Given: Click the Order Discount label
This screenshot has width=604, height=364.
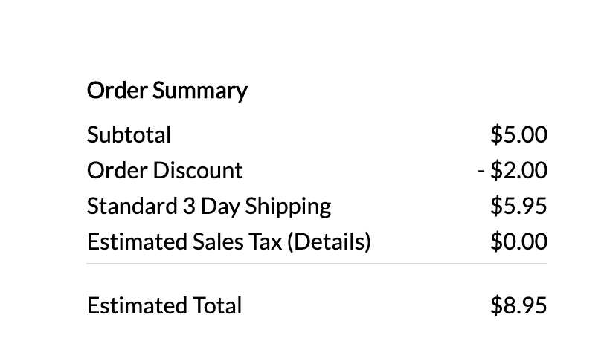Looking at the screenshot, I should pyautogui.click(x=165, y=170).
